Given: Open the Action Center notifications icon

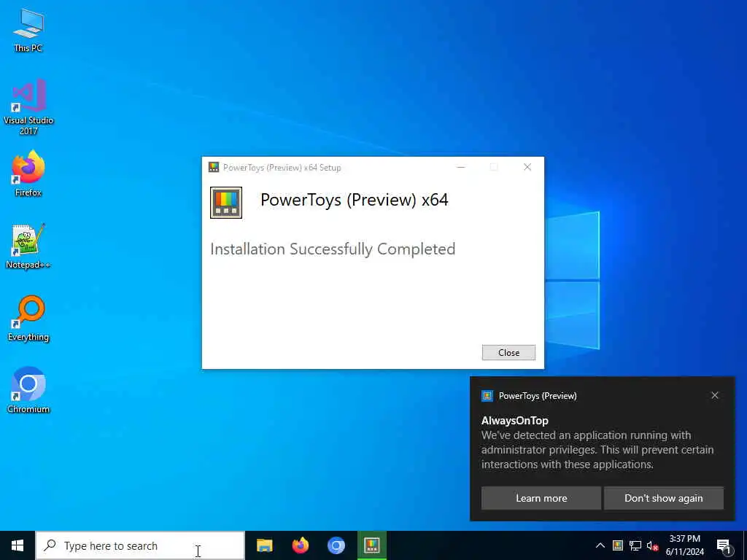Looking at the screenshot, I should coord(724,545).
